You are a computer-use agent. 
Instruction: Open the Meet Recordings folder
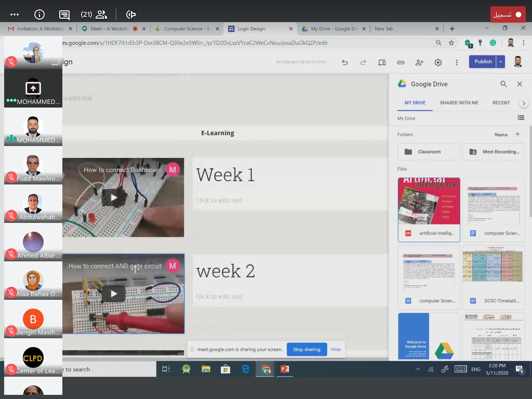click(493, 152)
